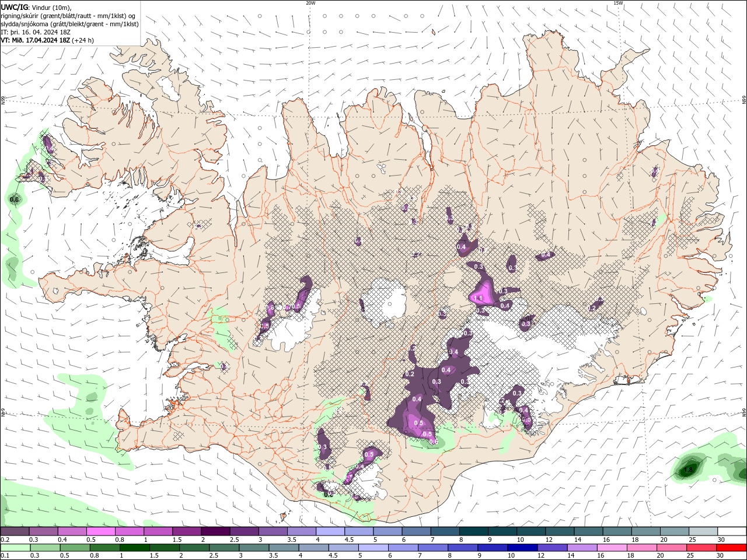Click the deep blue swatch at lower scale 10

tap(522, 548)
